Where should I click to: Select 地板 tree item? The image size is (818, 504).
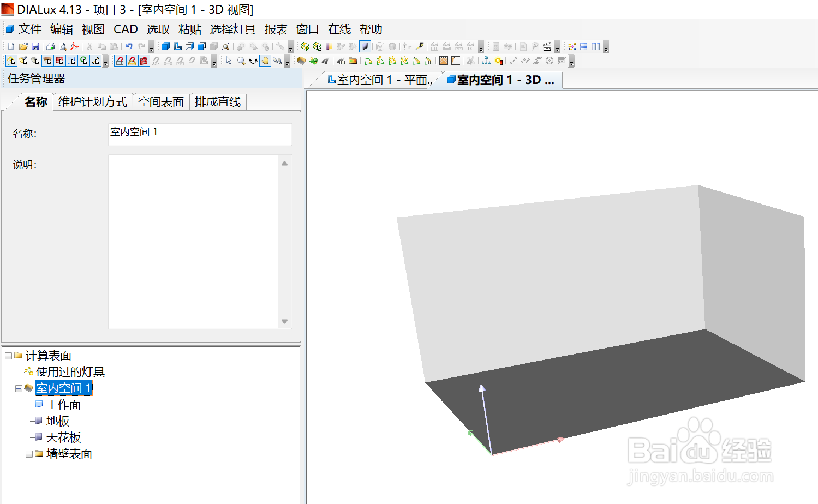tap(58, 421)
